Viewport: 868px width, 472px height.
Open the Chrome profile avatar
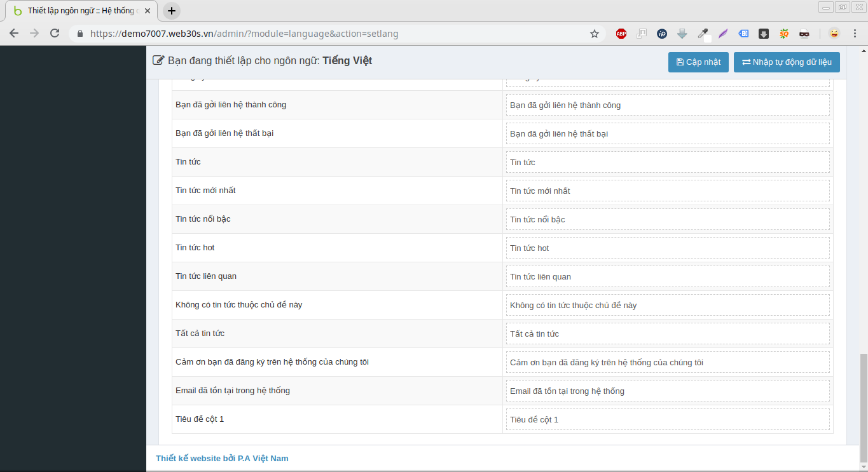[834, 34]
